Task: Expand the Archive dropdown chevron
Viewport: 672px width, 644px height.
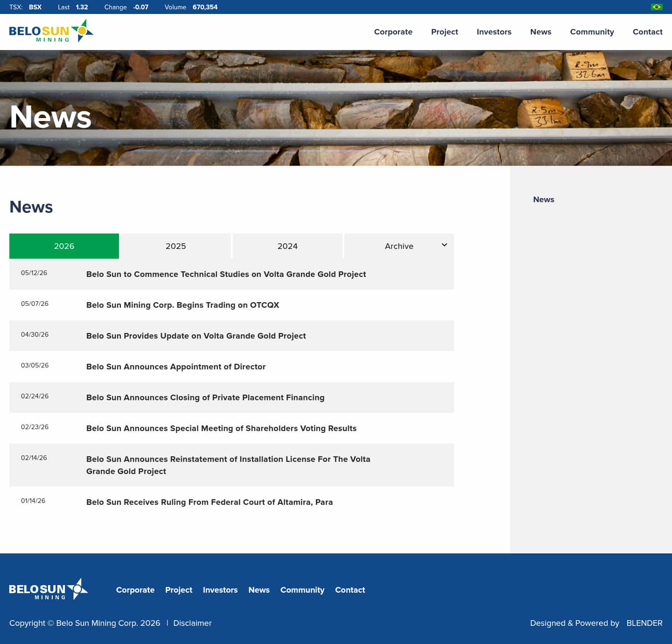Action: pos(444,245)
